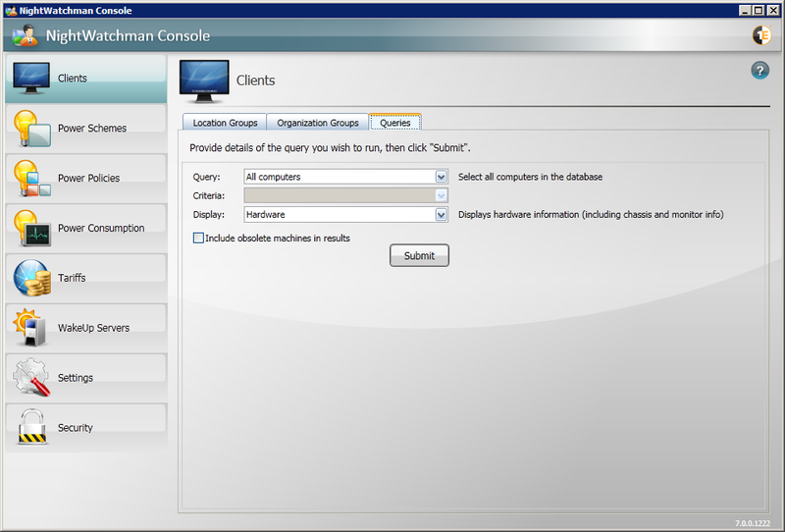The image size is (785, 532).
Task: Click the disabled Criteria dropdown
Action: 345,195
